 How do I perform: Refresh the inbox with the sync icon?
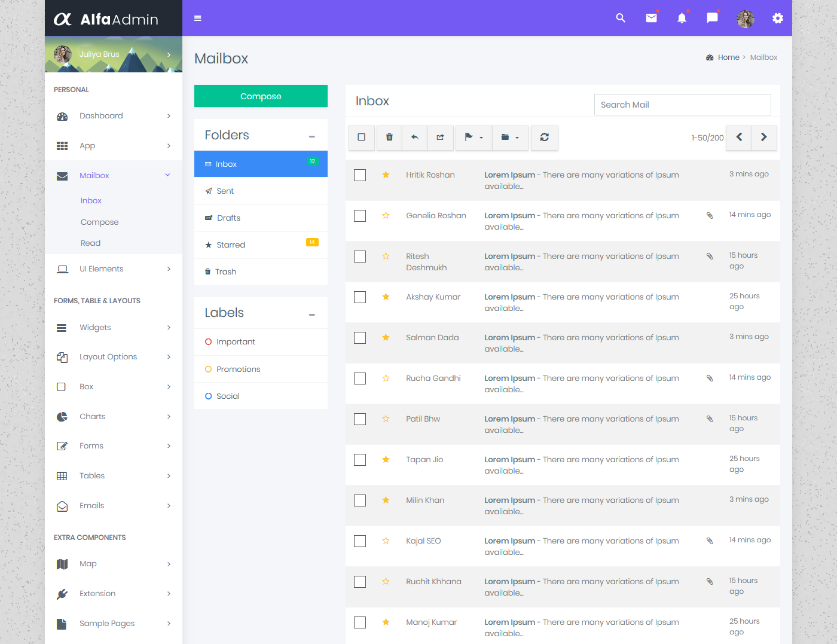544,138
